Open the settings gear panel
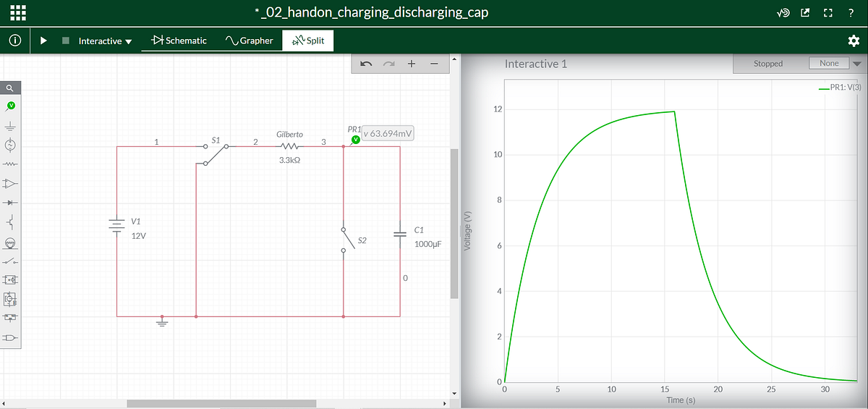Screen dimensions: 868x409 (854, 41)
